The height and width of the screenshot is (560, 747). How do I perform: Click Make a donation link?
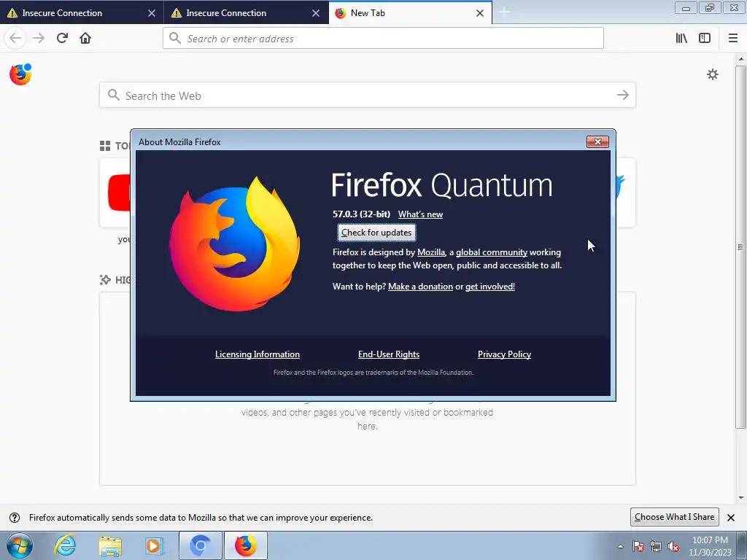click(x=420, y=286)
